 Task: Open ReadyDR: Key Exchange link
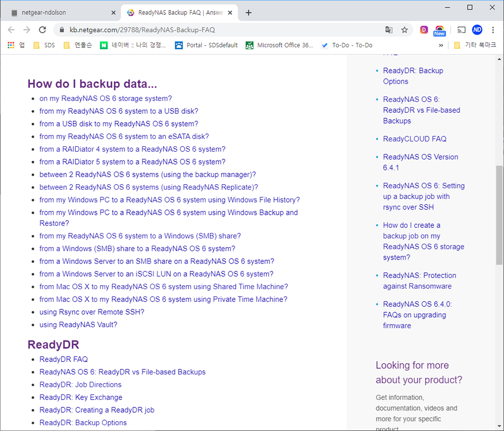click(81, 397)
